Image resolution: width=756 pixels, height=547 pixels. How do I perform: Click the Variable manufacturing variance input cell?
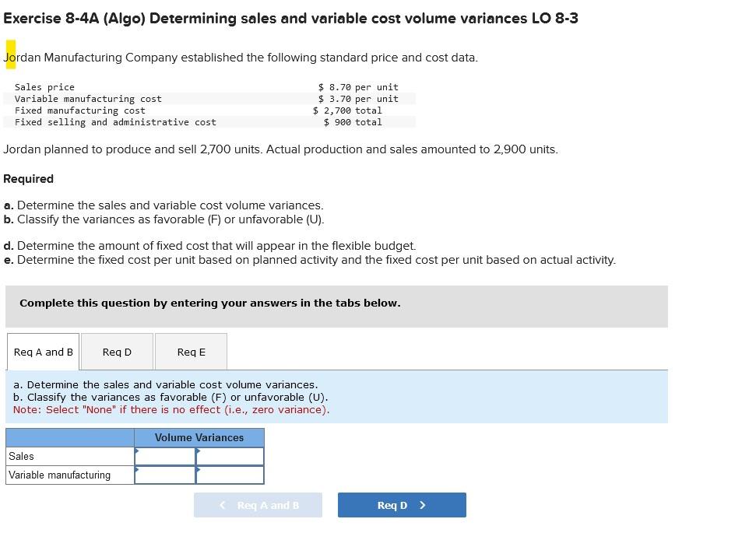(164, 475)
